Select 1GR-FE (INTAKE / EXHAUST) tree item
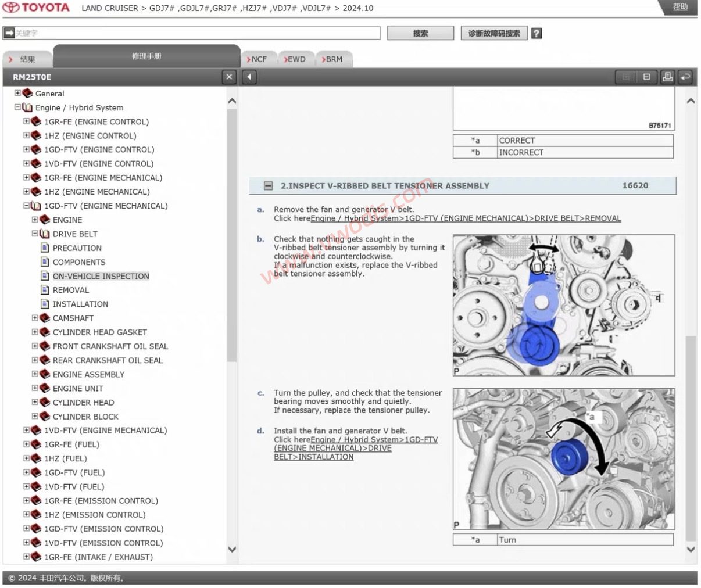The image size is (701, 588). click(99, 557)
